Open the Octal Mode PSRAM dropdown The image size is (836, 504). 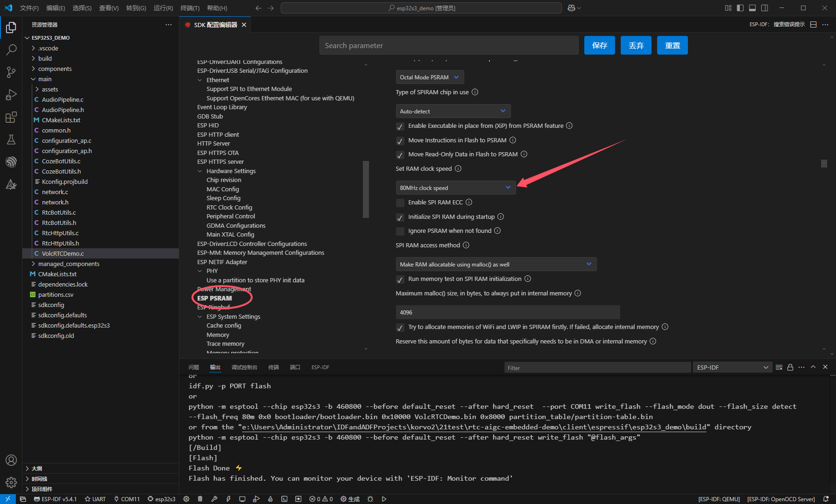pyautogui.click(x=429, y=77)
